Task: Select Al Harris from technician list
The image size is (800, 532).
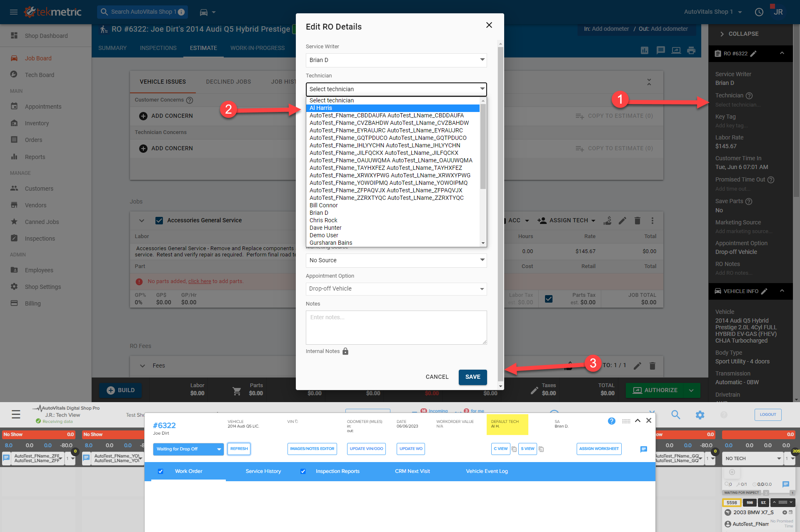Action: pos(393,108)
